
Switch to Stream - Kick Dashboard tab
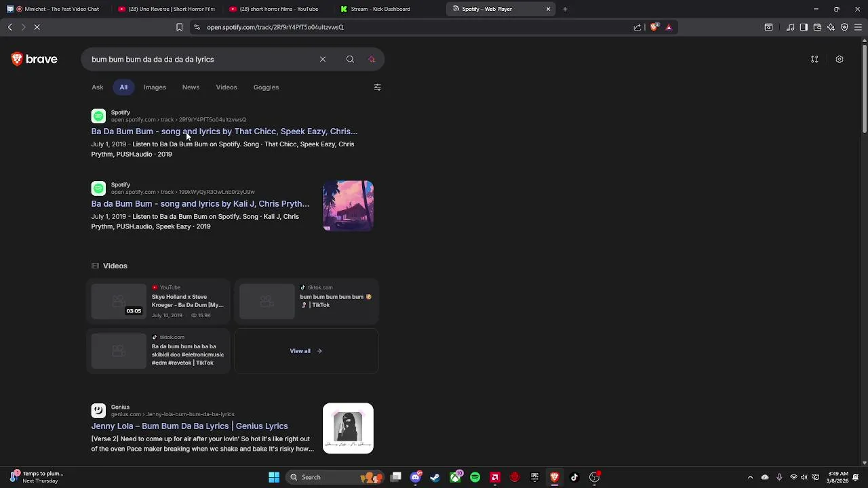[390, 9]
